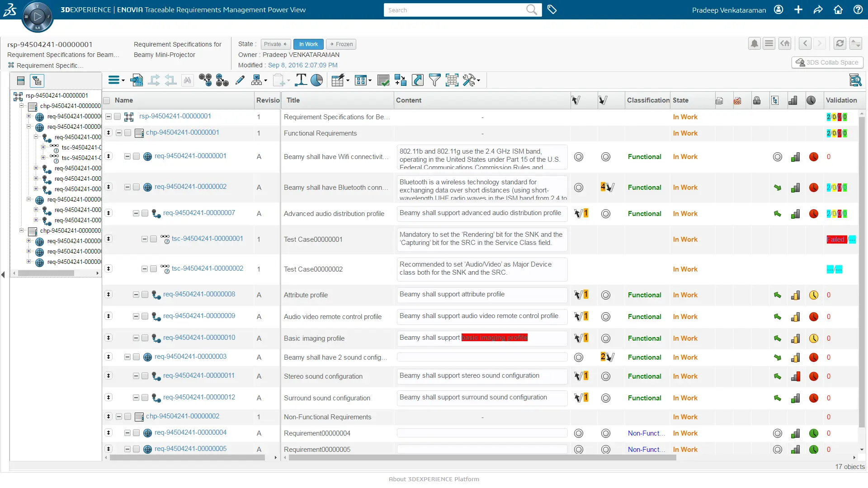Screen dimensions: 868x488
Task: Click the wrench and screwdriver tools icon
Action: 469,80
